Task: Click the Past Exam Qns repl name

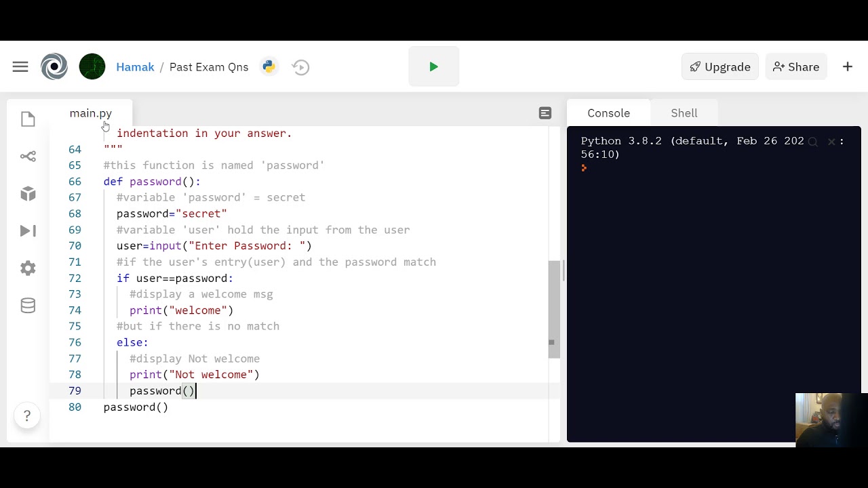Action: [209, 66]
